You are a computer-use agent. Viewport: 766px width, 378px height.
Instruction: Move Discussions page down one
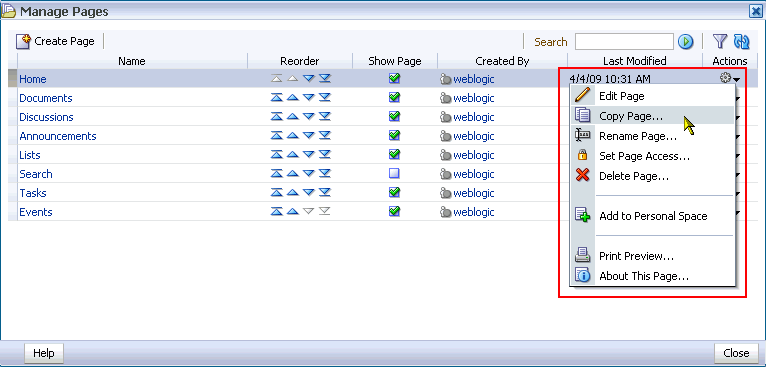309,117
